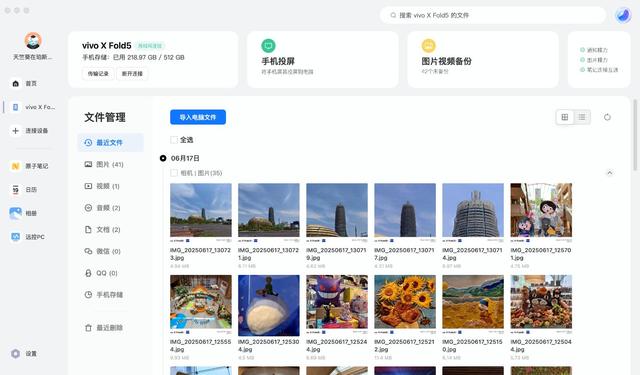Open the 相册 album
The image size is (640, 375).
point(24,213)
